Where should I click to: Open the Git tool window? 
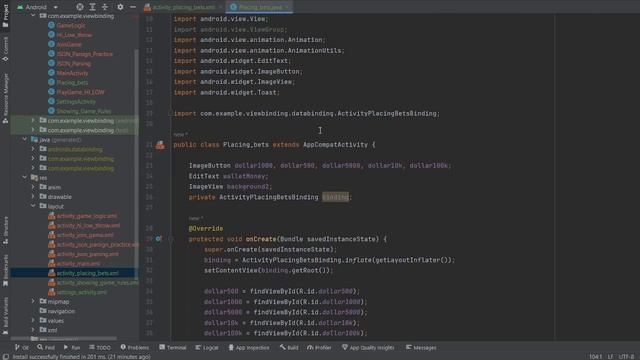pos(22,347)
